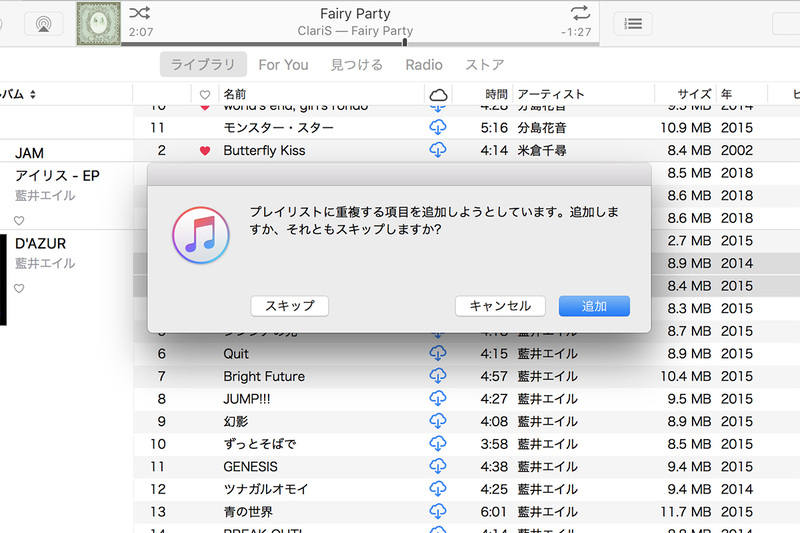Click artist 分島花音 in モンスター・スター row

[542, 128]
